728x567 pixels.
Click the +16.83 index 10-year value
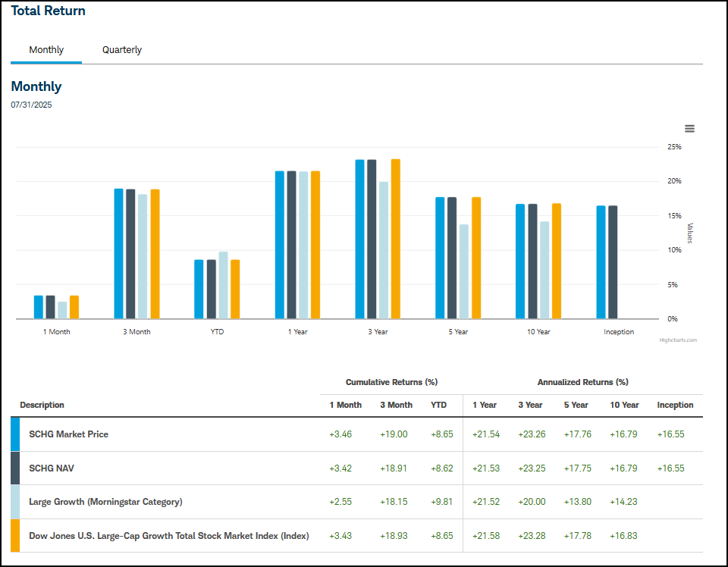pyautogui.click(x=623, y=535)
